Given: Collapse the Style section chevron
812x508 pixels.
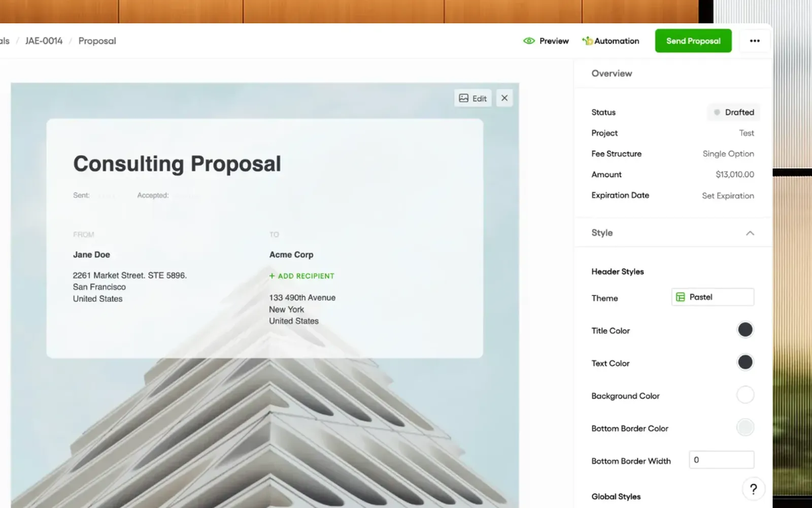Looking at the screenshot, I should coord(750,233).
